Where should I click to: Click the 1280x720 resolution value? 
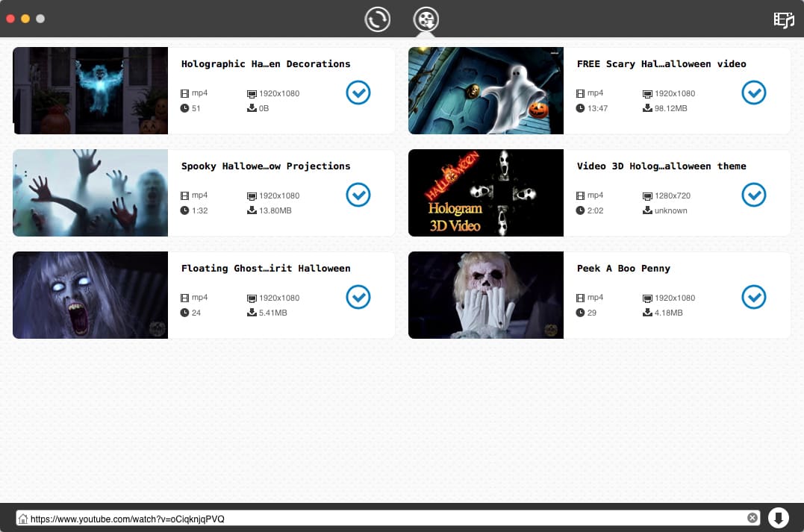point(672,195)
